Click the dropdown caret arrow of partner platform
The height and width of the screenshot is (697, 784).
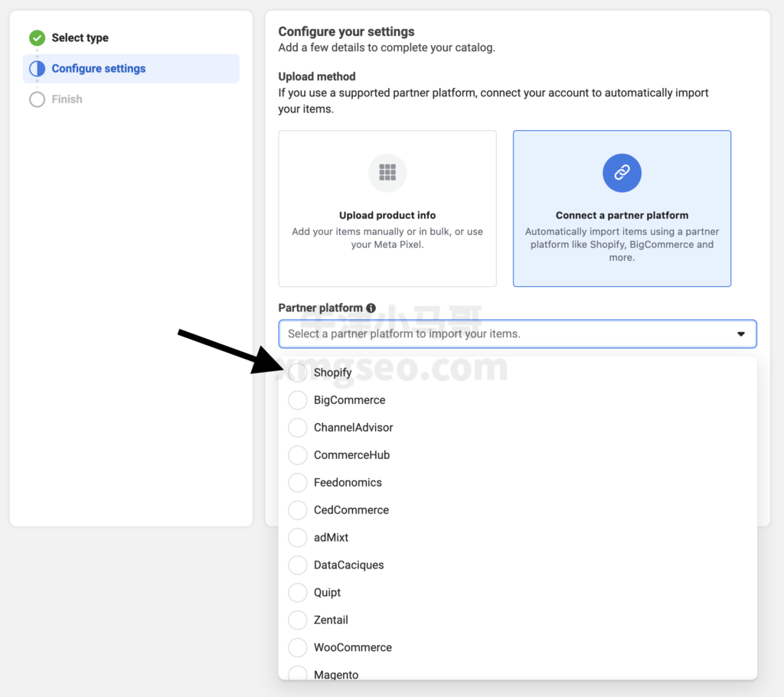click(741, 334)
